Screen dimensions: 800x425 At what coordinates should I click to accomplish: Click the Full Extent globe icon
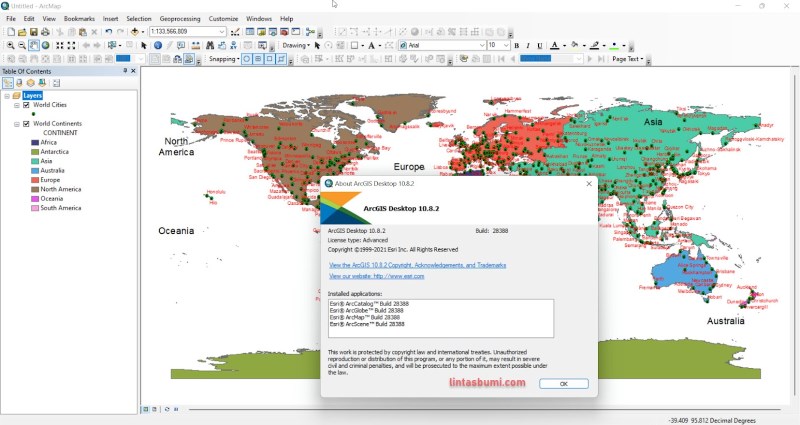46,45
